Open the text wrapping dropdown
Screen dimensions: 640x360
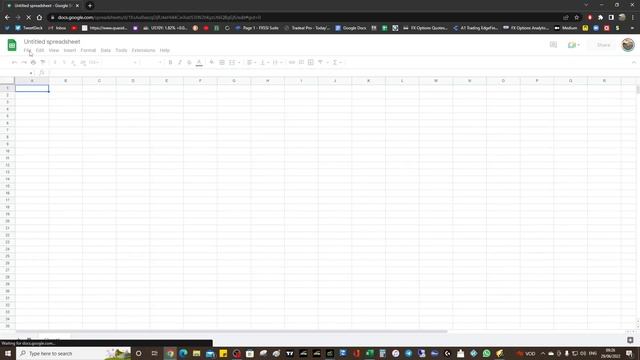277,62
